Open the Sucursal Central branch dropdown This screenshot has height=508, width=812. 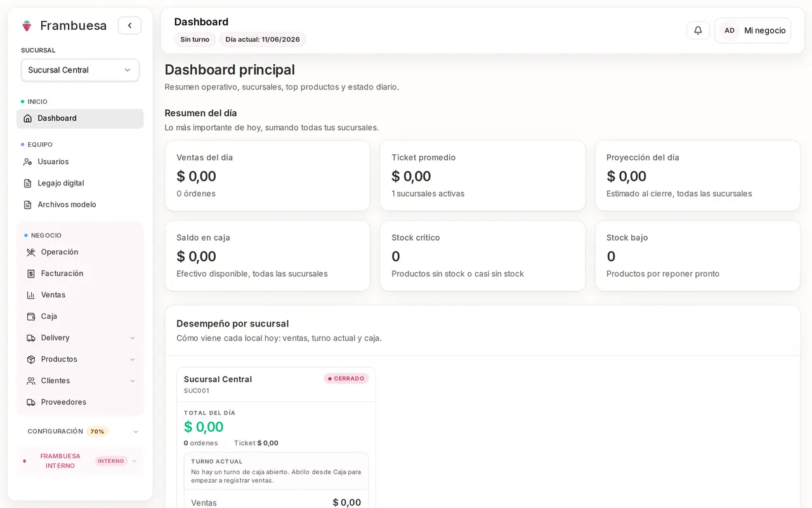(x=80, y=70)
